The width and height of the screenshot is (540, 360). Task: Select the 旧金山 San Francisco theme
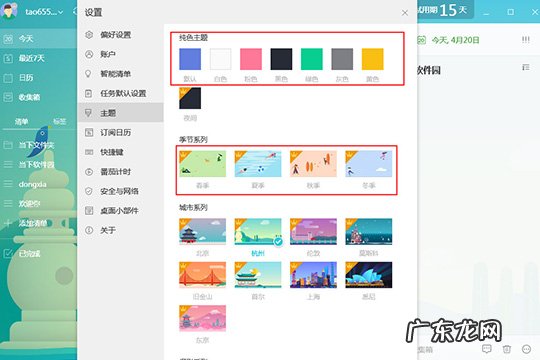pyautogui.click(x=202, y=275)
